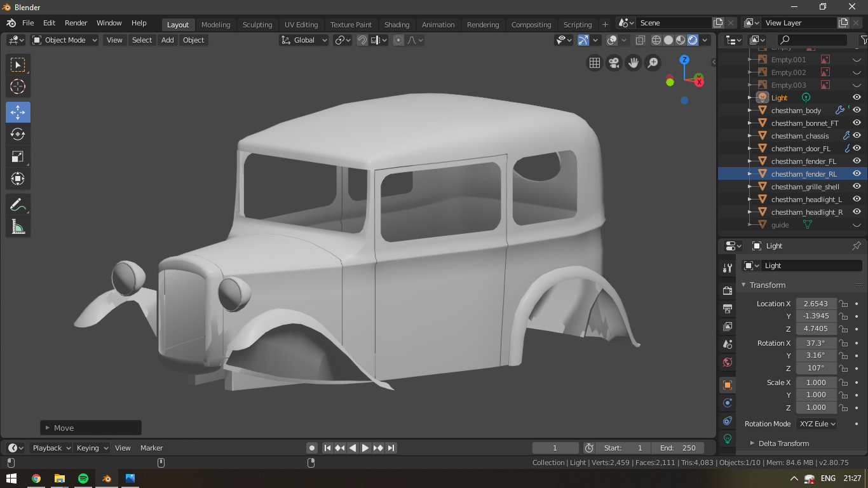Open the Object Mode dropdown
Viewport: 868px width, 488px height.
(x=64, y=40)
